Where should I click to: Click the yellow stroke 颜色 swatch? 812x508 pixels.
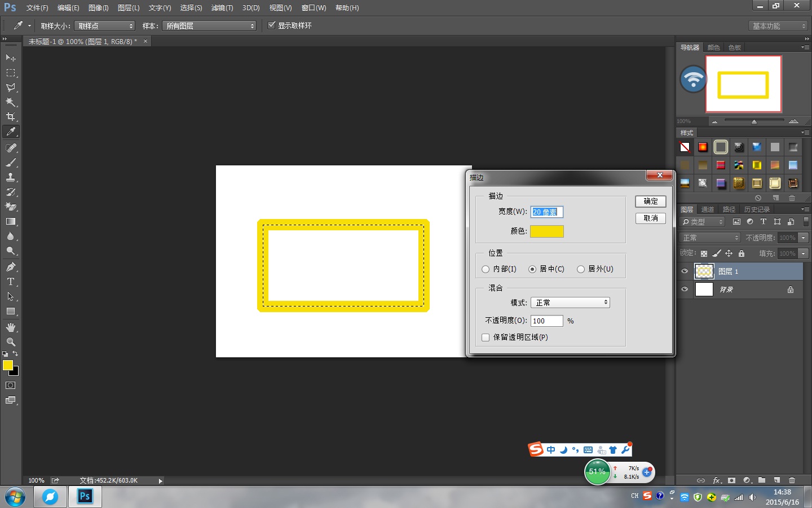[546, 231]
